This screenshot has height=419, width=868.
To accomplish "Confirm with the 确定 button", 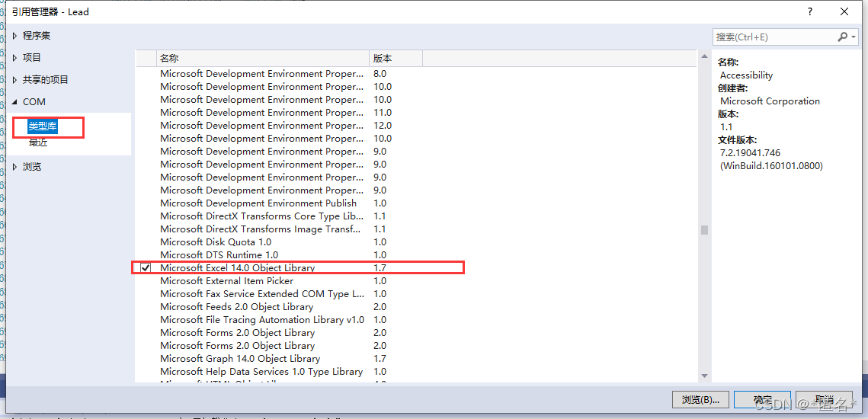I will [x=762, y=399].
